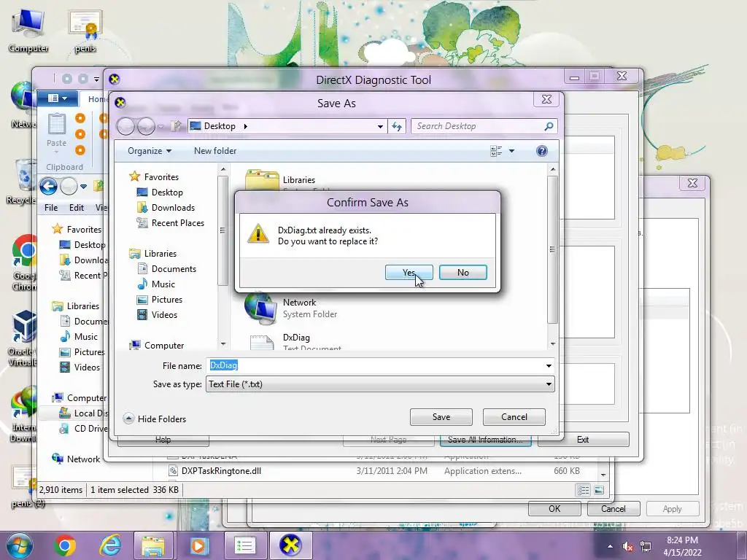Screen dimensions: 747x560
Task: Switch Explorer to details view icon
Action: [583, 490]
